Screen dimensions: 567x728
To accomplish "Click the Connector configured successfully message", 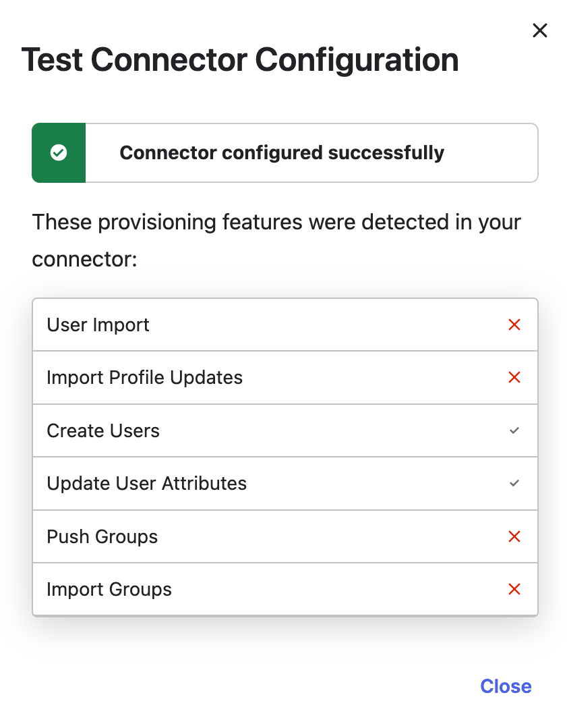I will [x=282, y=152].
